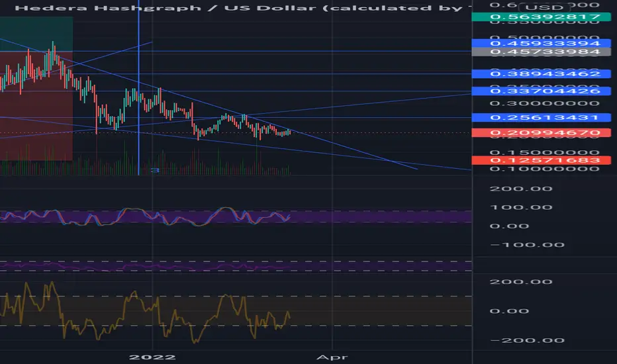Click the 100.00 oscillator scale value
The image size is (617, 364).
(521, 207)
